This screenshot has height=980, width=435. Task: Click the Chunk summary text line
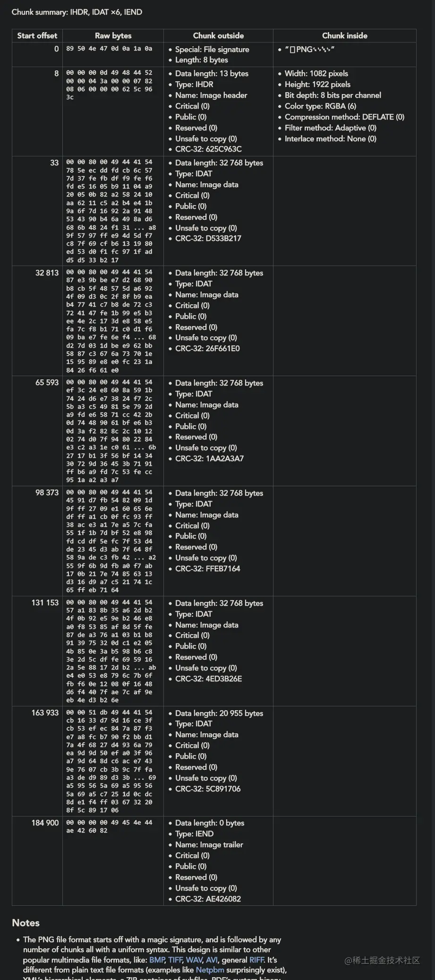[x=77, y=12]
